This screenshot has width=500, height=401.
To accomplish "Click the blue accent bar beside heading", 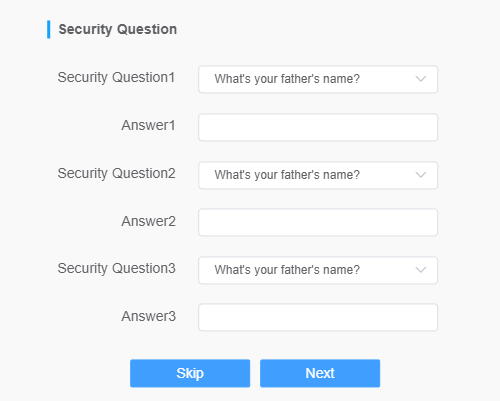I will click(49, 29).
